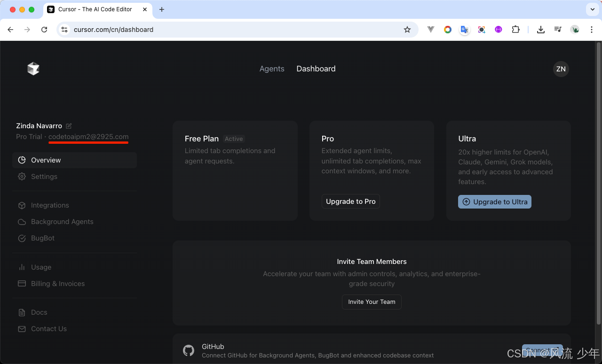Open Integrations in the sidebar
Screen dimensions: 602x364
click(x=75, y=205)
